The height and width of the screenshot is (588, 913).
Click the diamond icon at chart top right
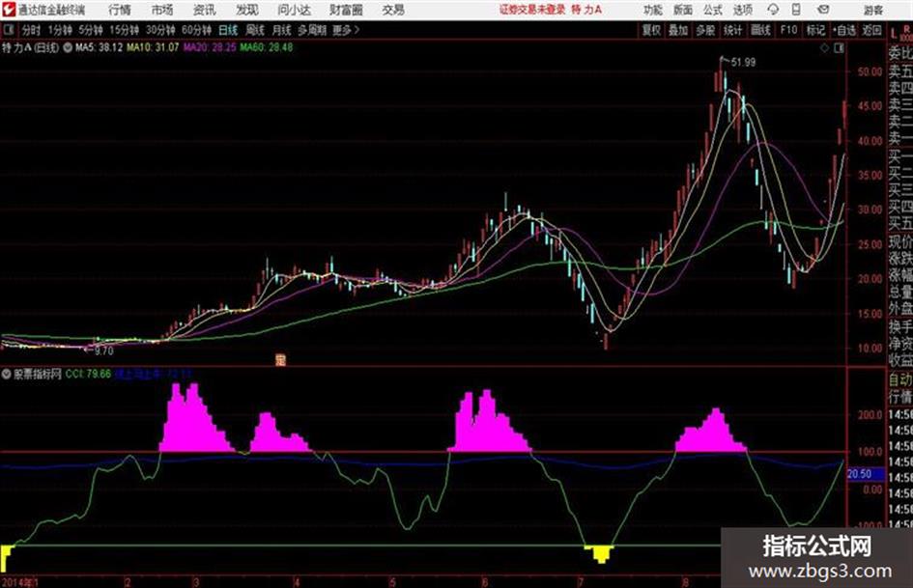[824, 48]
